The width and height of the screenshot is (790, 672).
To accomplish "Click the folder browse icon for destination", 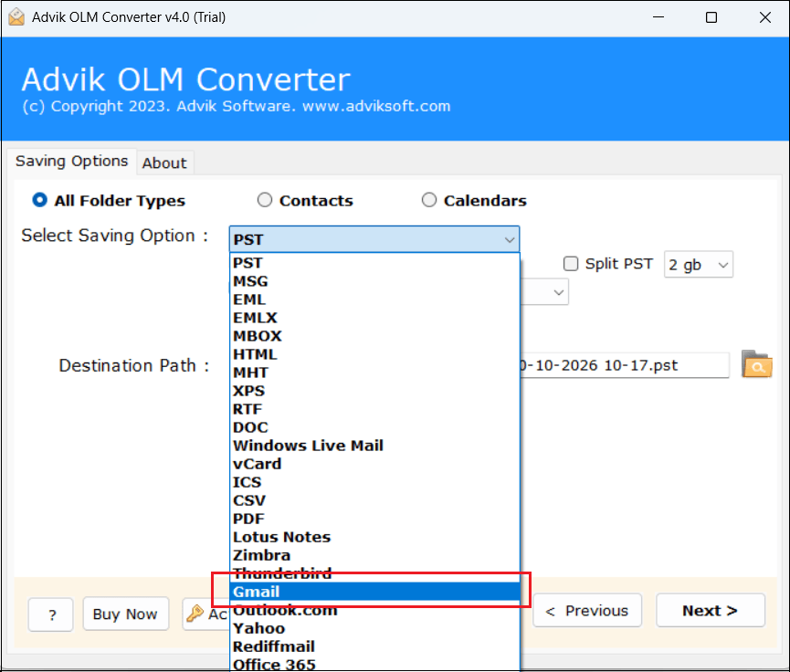I will [x=757, y=364].
